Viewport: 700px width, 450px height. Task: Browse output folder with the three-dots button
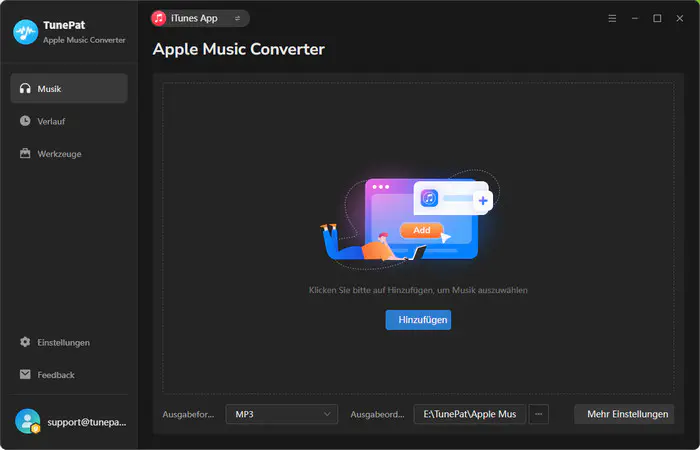538,414
